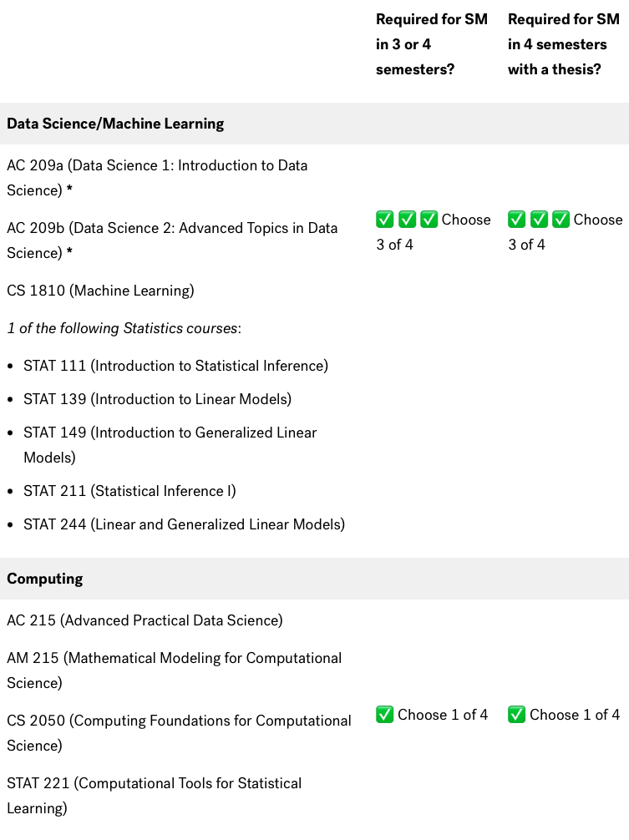Click third green checkmark in thesis column Data Science row
Screen dimensions: 629x840
click(561, 219)
